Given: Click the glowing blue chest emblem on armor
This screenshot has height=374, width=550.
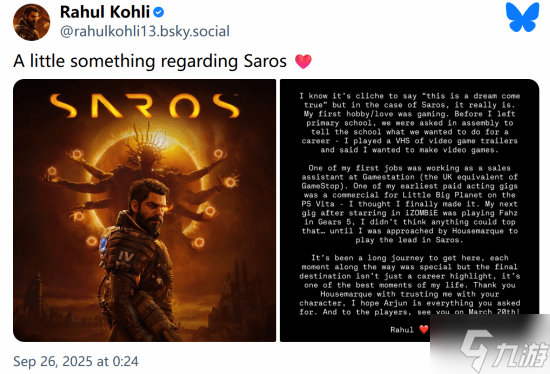Looking at the screenshot, I should click(103, 244).
